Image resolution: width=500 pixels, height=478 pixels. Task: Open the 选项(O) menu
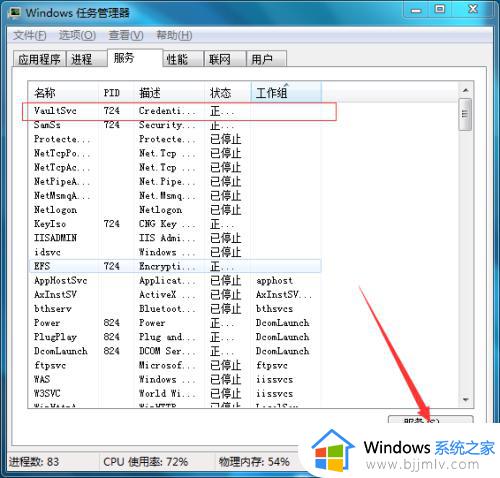[77, 35]
